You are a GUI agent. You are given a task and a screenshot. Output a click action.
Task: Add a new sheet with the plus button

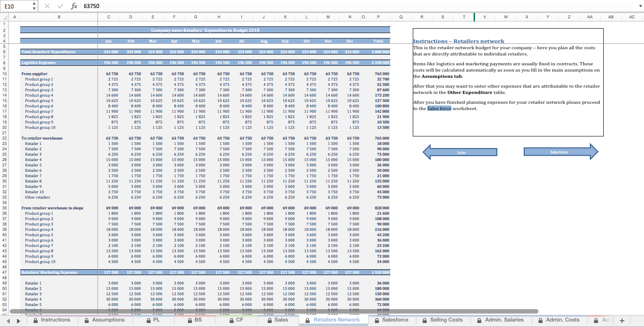click(621, 320)
